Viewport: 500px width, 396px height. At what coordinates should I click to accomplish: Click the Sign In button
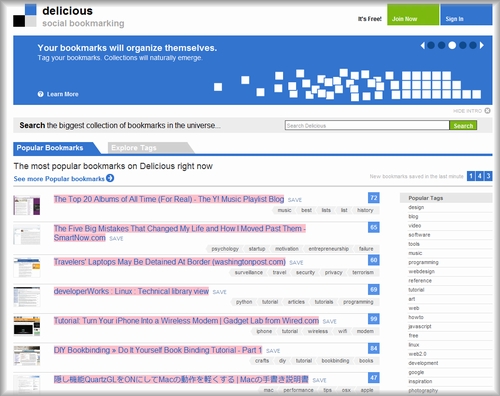pos(466,15)
